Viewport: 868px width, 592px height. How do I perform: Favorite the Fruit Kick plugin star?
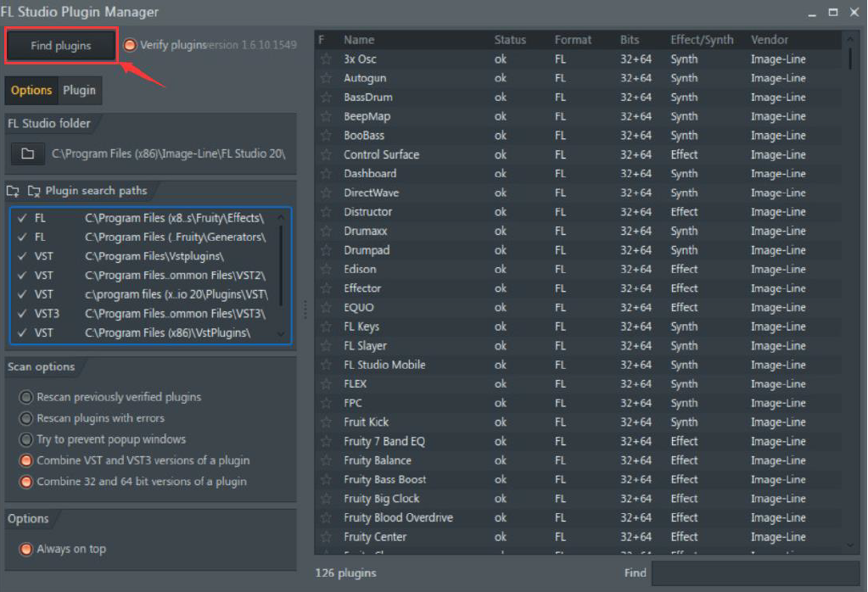[x=326, y=422]
